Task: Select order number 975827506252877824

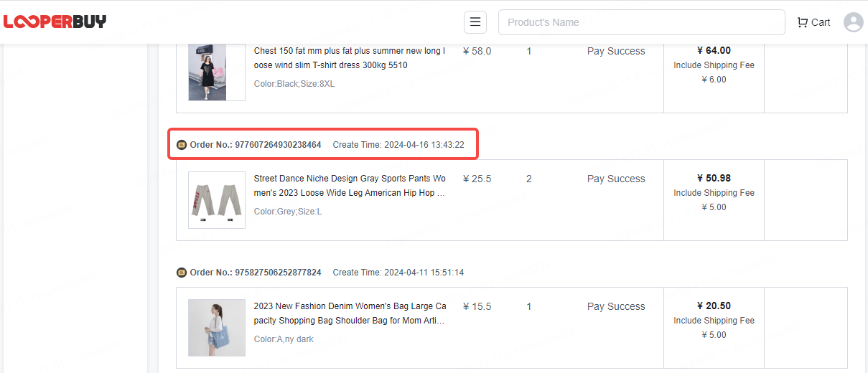Action: (278, 273)
